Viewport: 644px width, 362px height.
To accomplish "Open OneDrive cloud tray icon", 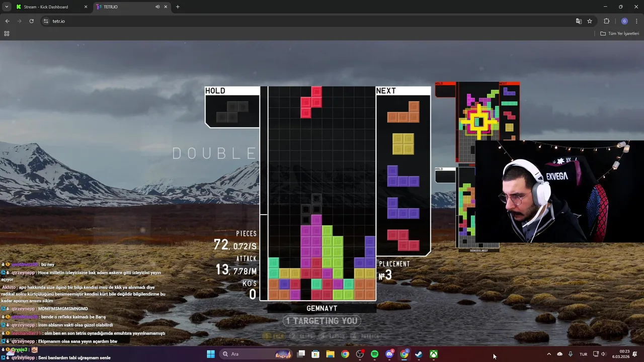I will click(x=559, y=354).
